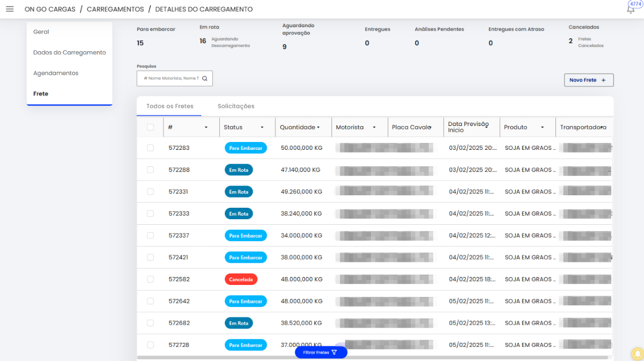The height and width of the screenshot is (361, 644).
Task: Click freight number 572331
Action: [178, 192]
